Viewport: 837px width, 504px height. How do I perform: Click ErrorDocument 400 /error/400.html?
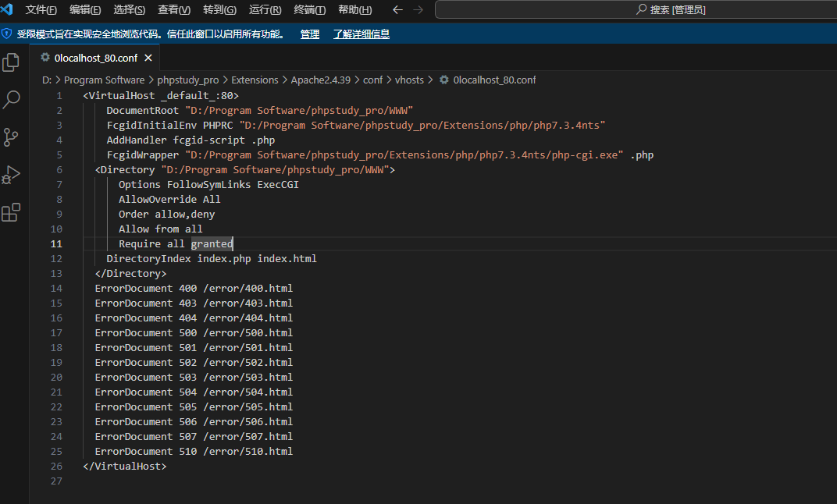(194, 289)
